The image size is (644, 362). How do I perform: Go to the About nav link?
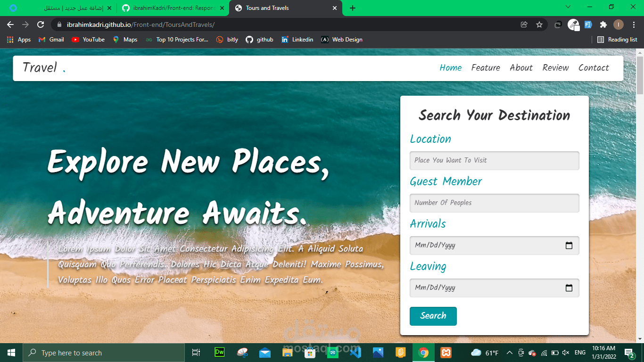point(521,68)
